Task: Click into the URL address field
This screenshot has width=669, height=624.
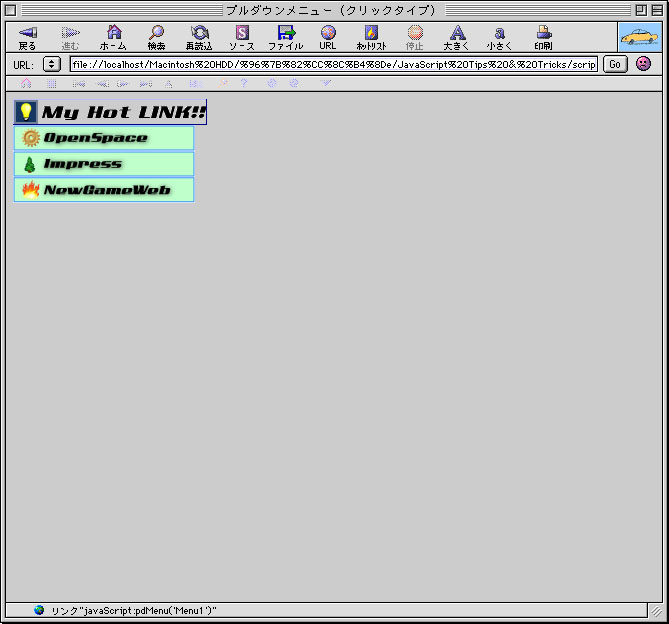Action: (x=334, y=64)
